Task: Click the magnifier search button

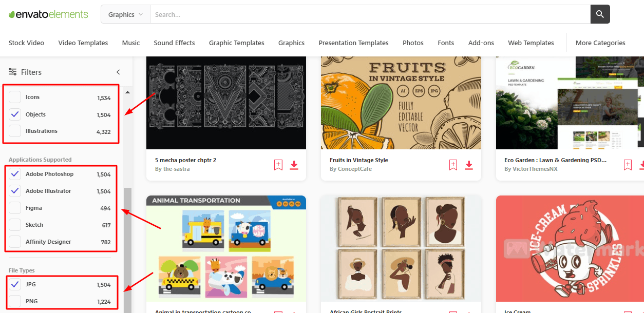Action: coord(600,14)
